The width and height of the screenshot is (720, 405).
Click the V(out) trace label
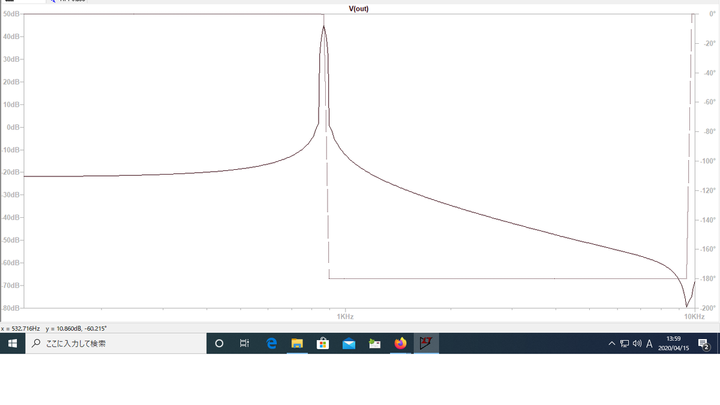(358, 8)
